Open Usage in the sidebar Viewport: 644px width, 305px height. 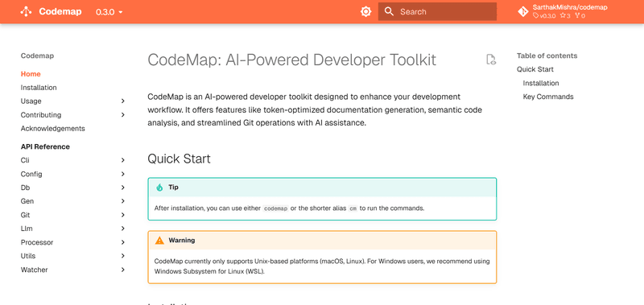(31, 101)
